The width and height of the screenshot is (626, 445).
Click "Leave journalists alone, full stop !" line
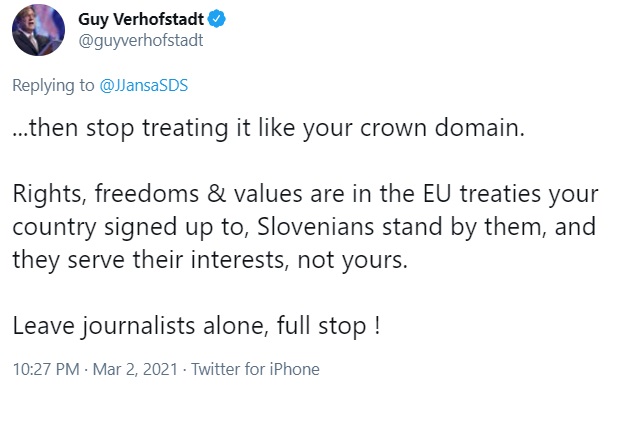(196, 326)
